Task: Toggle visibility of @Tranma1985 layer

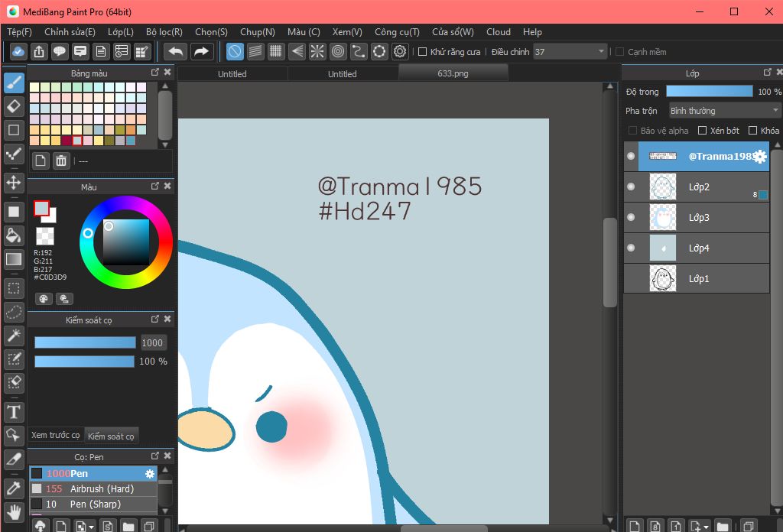Action: click(631, 156)
